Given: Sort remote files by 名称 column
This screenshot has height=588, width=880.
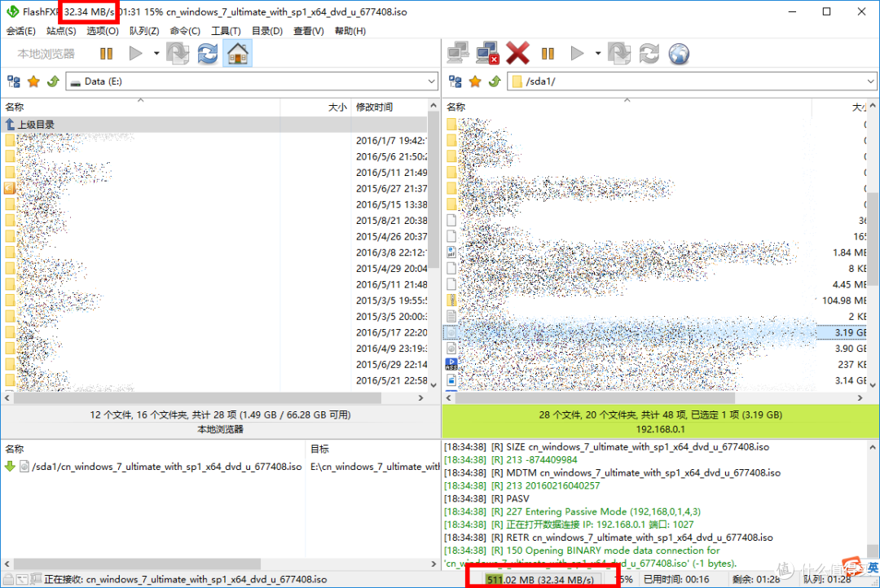Looking at the screenshot, I should (x=627, y=107).
